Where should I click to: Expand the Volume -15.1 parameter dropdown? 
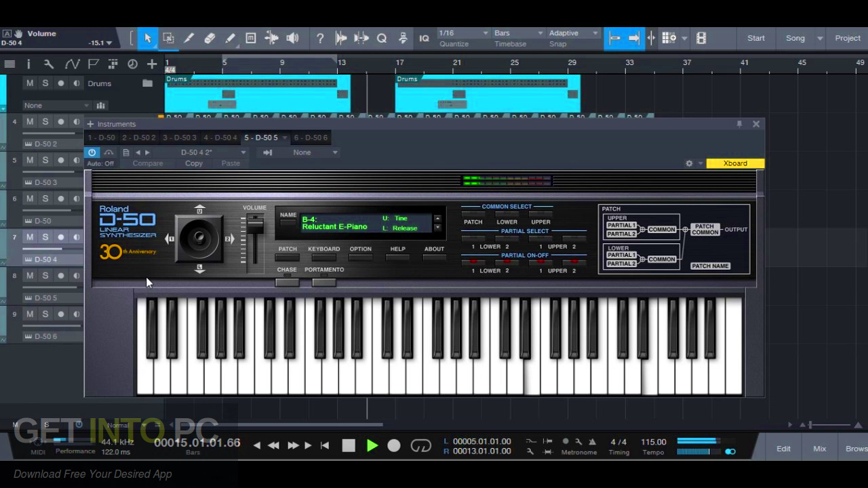(110, 43)
